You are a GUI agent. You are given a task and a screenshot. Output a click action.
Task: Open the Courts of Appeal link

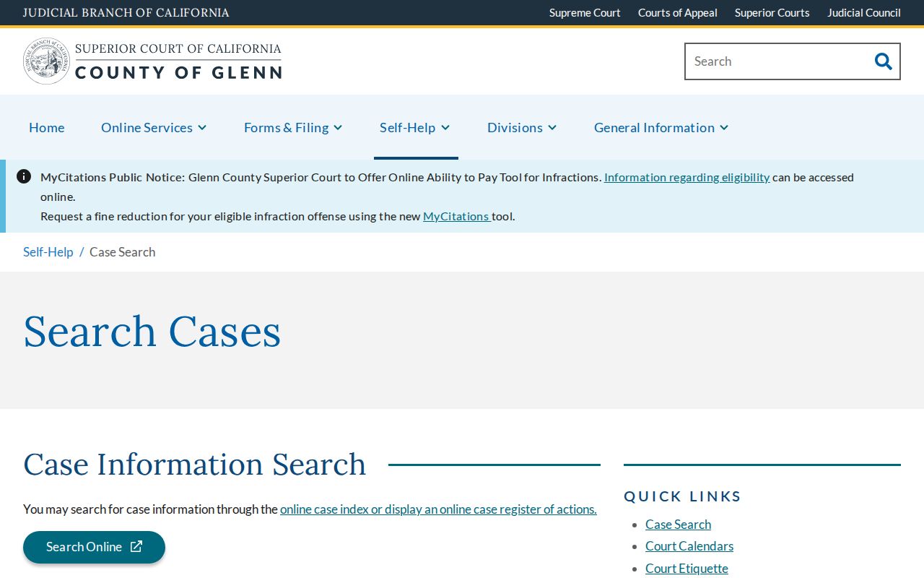tap(678, 12)
